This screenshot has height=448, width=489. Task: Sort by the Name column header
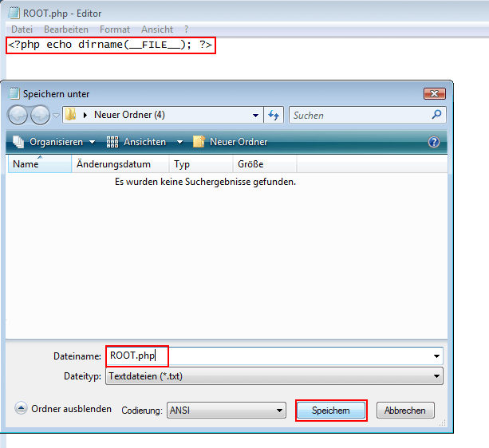[40, 164]
